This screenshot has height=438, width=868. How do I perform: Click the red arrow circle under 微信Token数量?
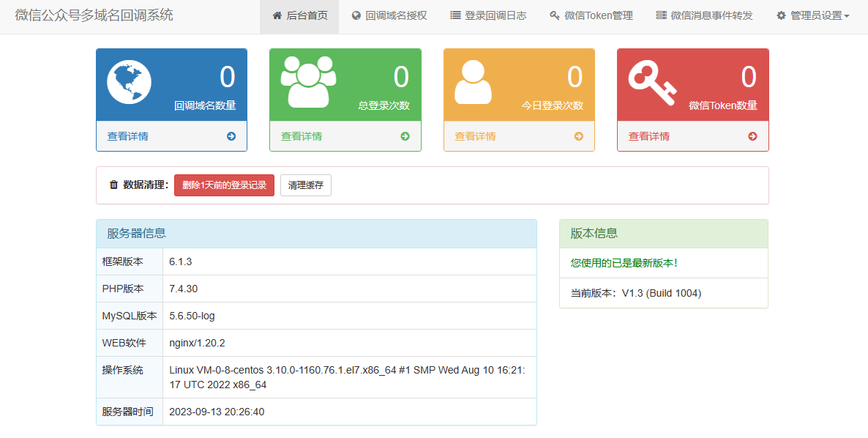(x=752, y=136)
